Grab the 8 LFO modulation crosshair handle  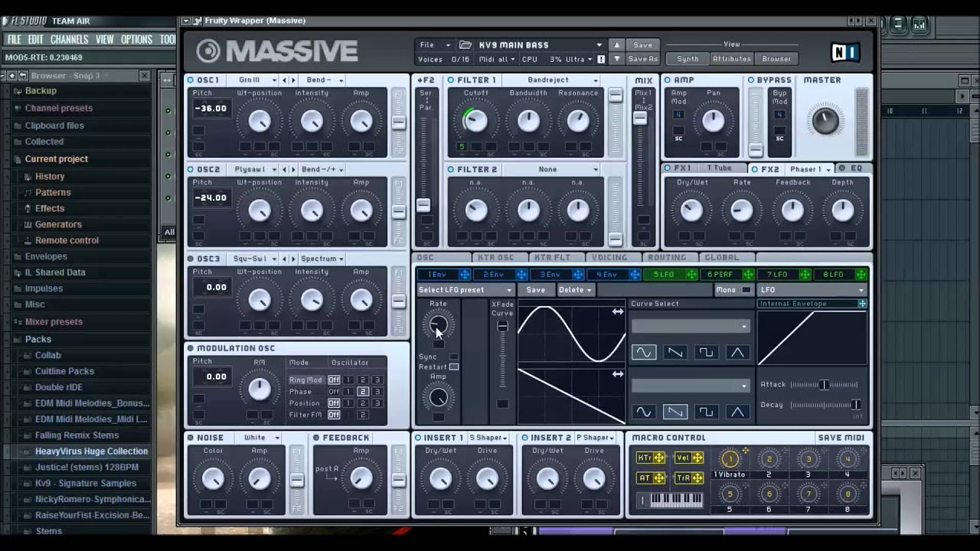click(x=861, y=275)
